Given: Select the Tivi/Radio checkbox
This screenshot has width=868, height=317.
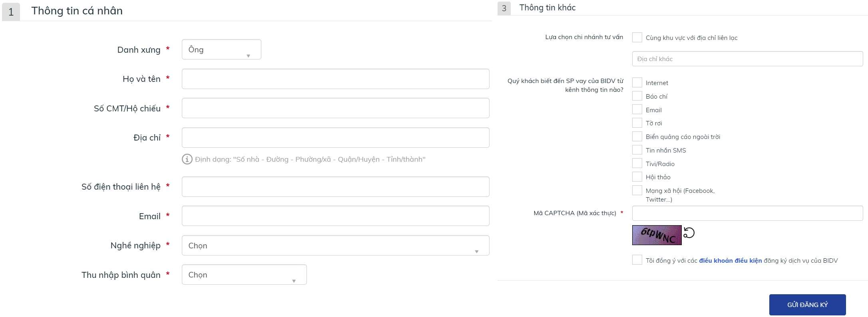Looking at the screenshot, I should coord(637,164).
